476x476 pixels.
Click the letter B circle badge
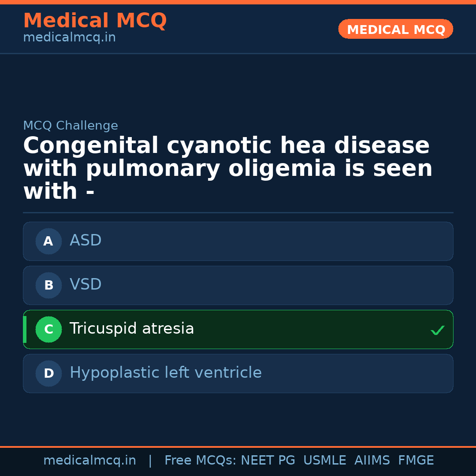[48, 285]
